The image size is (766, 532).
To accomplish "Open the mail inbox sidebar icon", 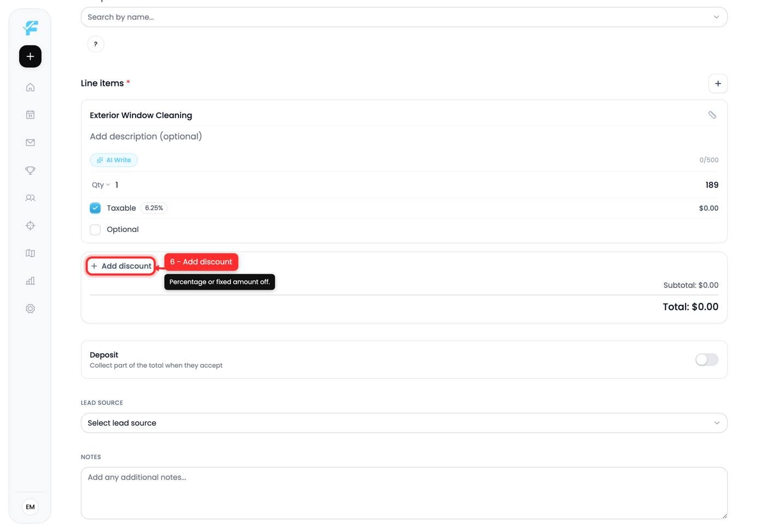I will 30,142.
